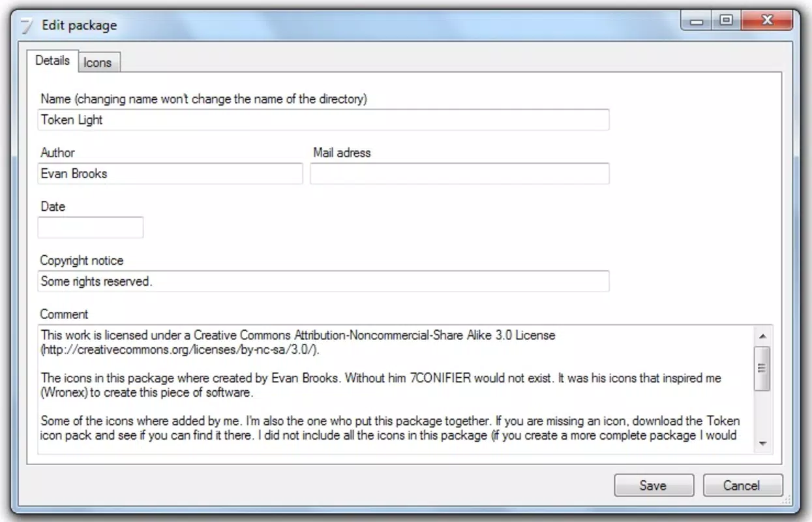
Task: Select the Details tab
Action: coord(53,60)
